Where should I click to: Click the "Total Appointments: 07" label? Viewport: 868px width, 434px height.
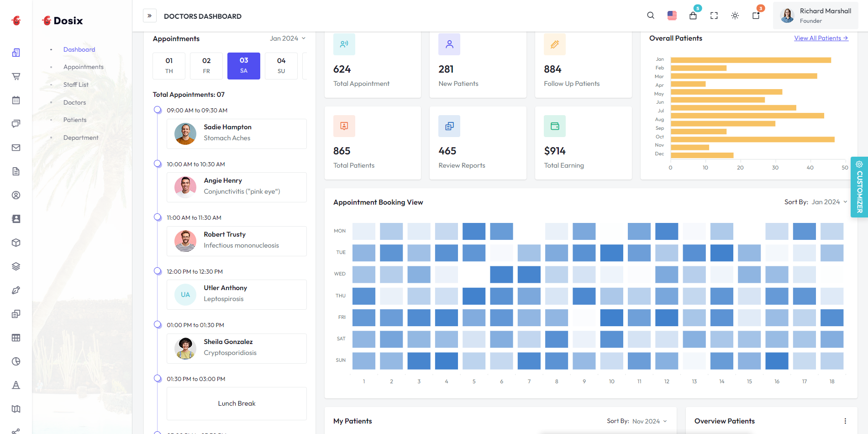coord(189,95)
